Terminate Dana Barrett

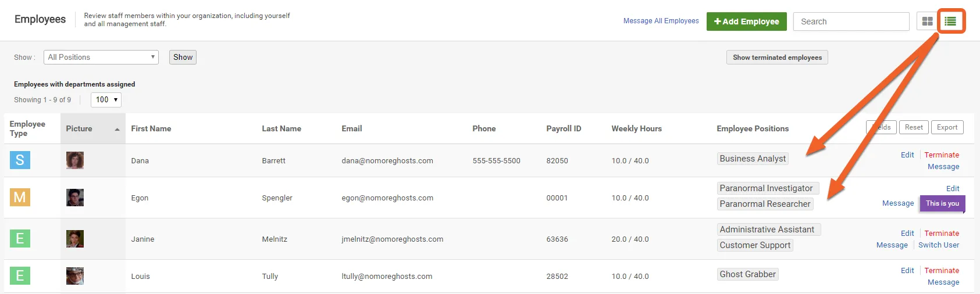[x=942, y=155]
